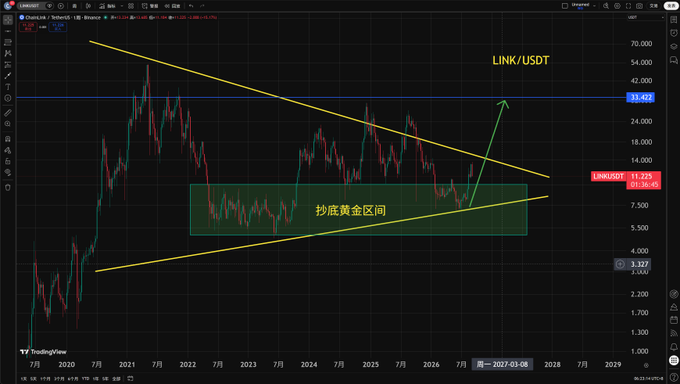Set range to 1个月
Viewport: 680px width, 384px height.
tap(45, 379)
